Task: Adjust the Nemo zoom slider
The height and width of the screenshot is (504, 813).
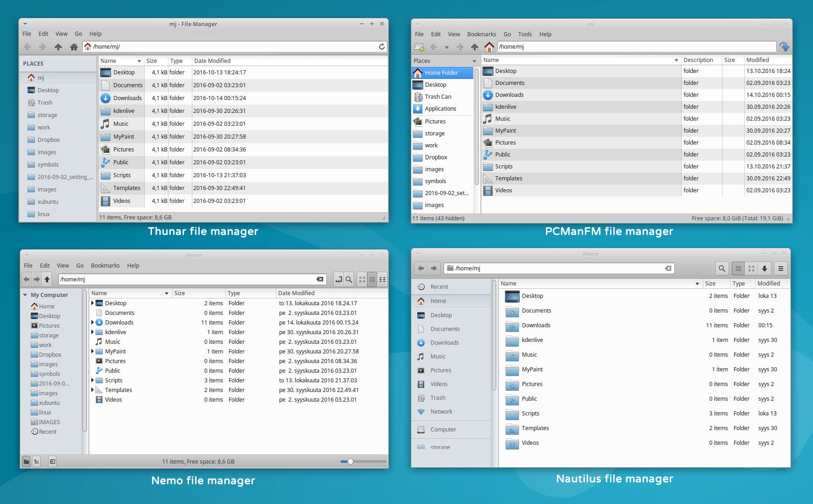Action: point(350,461)
